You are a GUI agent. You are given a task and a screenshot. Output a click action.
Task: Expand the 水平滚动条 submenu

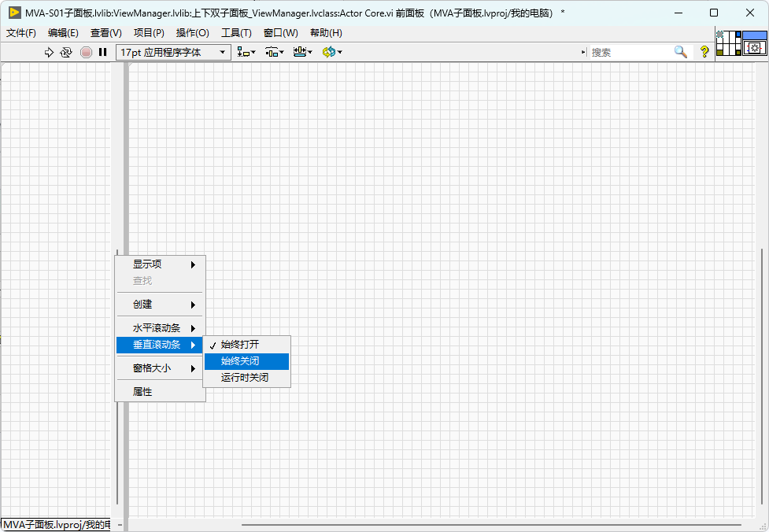[161, 328]
